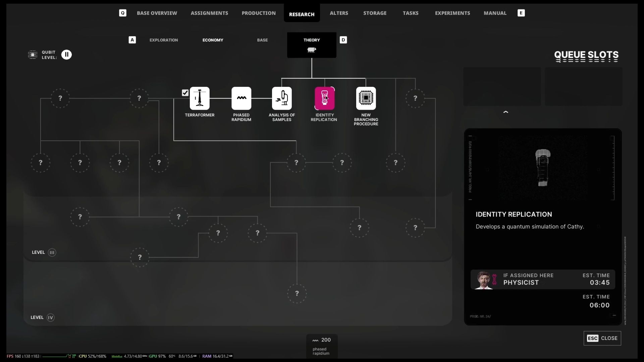The height and width of the screenshot is (362, 644).
Task: Click the Queue Slots heading
Action: [586, 56]
